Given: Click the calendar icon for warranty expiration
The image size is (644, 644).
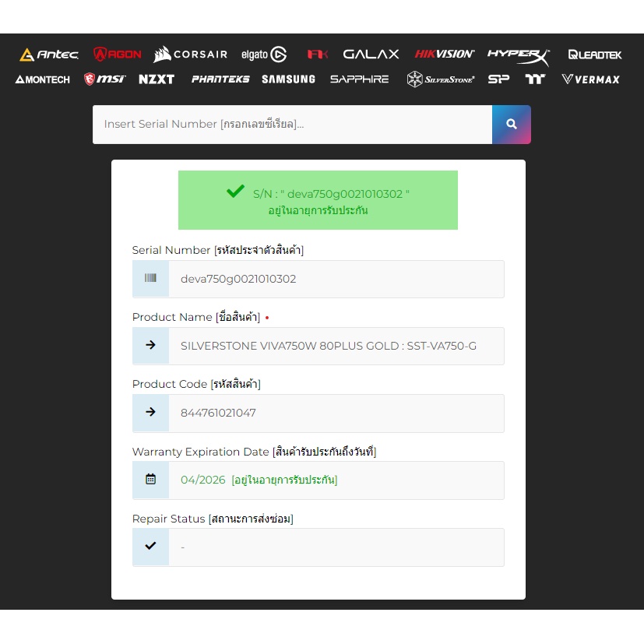Looking at the screenshot, I should pyautogui.click(x=151, y=480).
